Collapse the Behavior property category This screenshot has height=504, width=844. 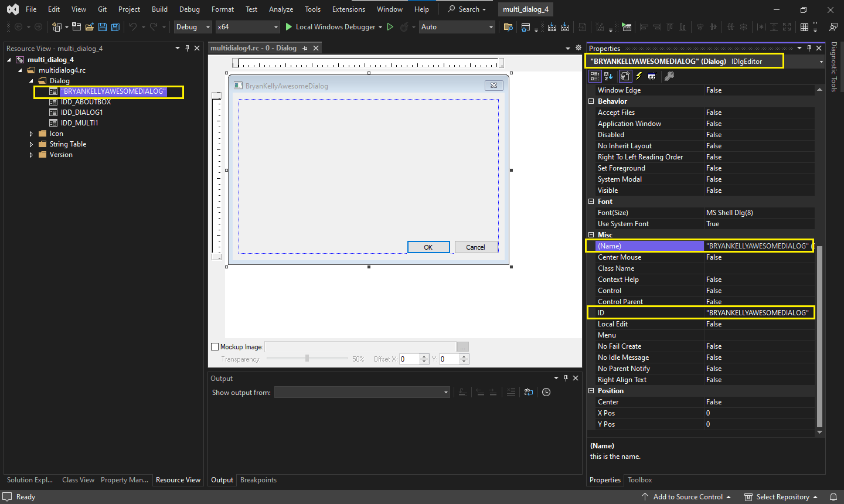click(x=591, y=101)
